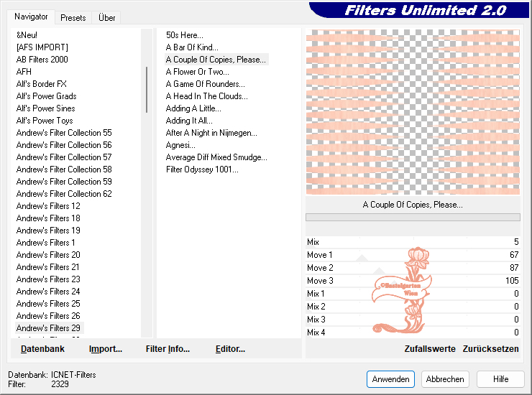Choose A Game Of Rounders... filter
532x395 pixels.
(206, 84)
